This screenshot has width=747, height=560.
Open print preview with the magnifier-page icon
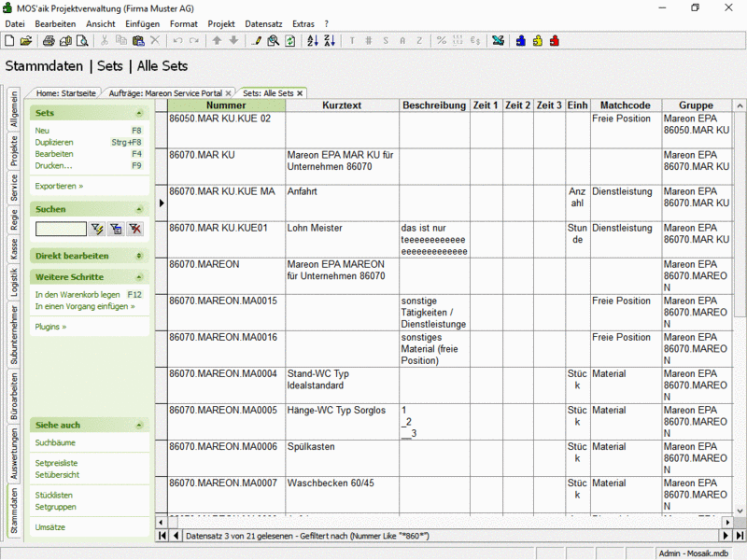82,41
